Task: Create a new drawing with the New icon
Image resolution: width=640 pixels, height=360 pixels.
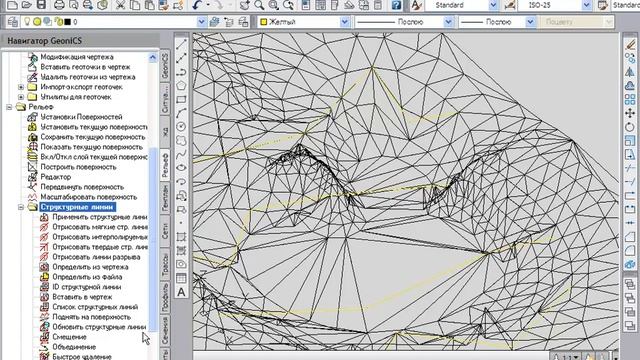Action: [x=12, y=5]
